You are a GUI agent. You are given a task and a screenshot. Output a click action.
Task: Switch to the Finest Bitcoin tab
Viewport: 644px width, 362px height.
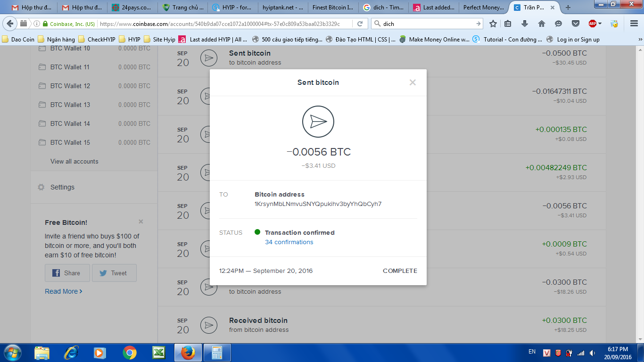coord(333,8)
